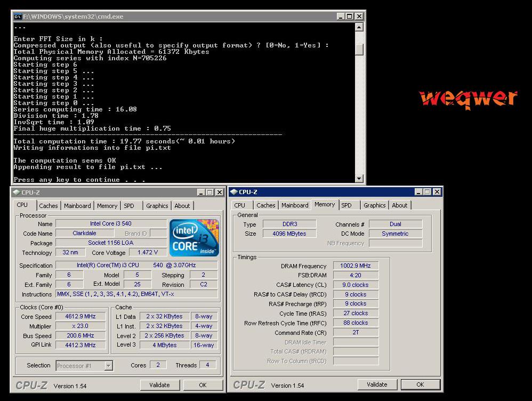Click the Threads count value 4
Image resolution: width=532 pixels, height=401 pixels.
pos(207,365)
